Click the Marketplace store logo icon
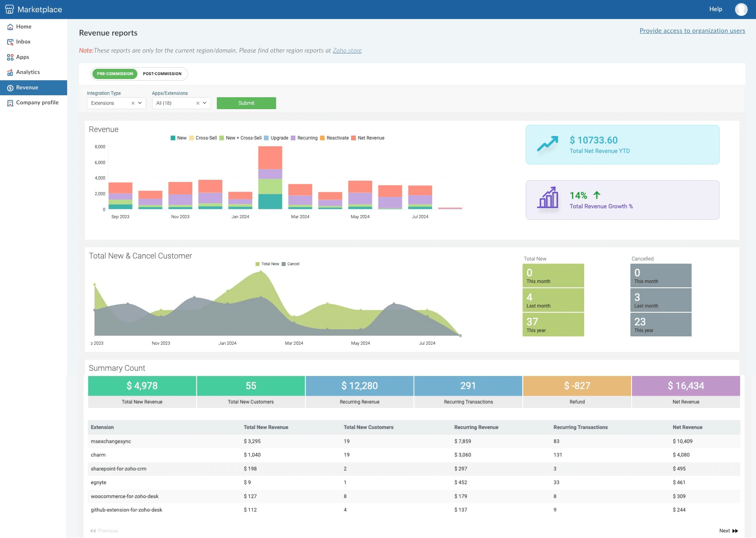This screenshot has height=538, width=756. tap(9, 9)
